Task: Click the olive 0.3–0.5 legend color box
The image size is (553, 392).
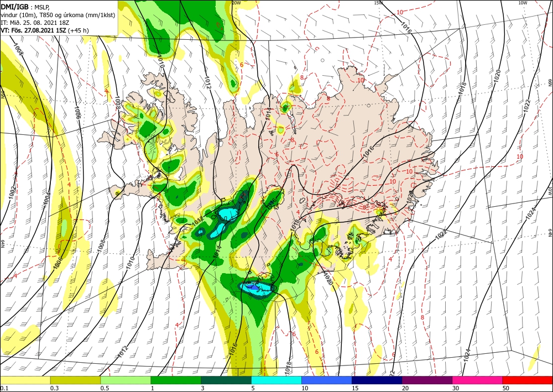Action: 75,380
